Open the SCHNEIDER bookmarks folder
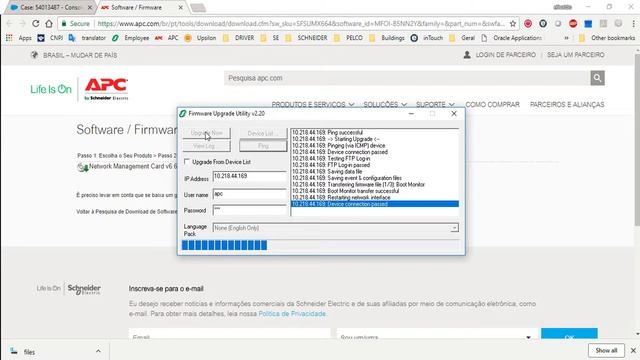Screen dimensions: 640x360 coord(307,38)
